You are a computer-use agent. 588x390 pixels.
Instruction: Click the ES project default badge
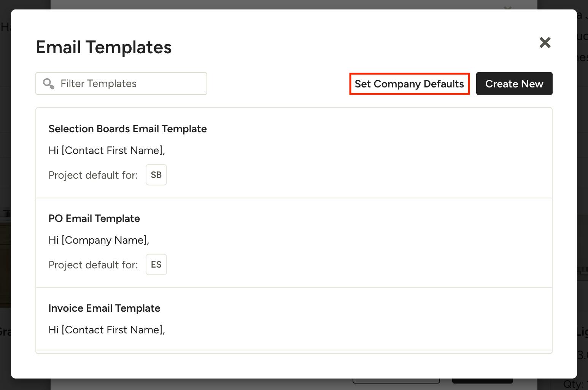(x=156, y=265)
